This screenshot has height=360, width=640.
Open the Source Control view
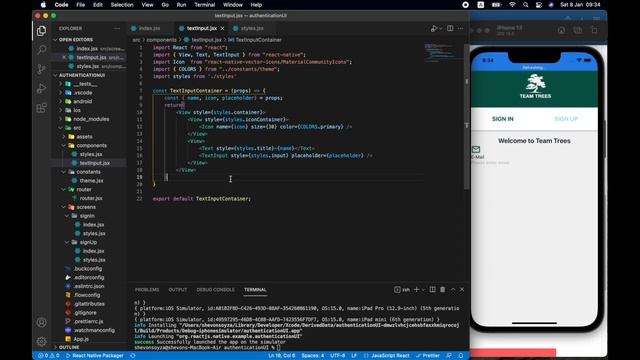coord(41,69)
